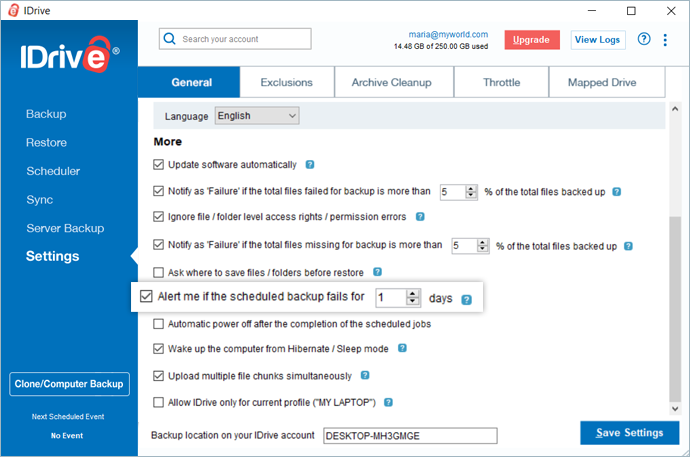Toggle Ignore file/folder access rights errors checkbox

(x=158, y=216)
